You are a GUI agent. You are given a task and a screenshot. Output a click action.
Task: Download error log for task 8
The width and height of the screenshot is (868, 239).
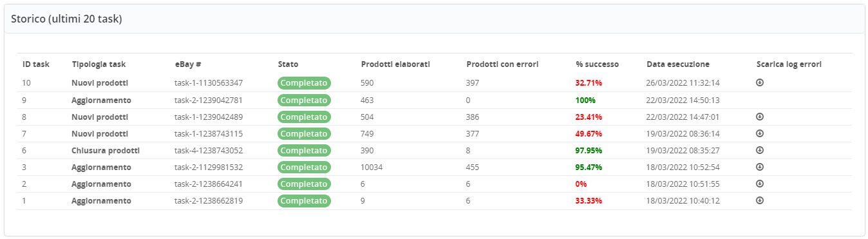(x=760, y=117)
